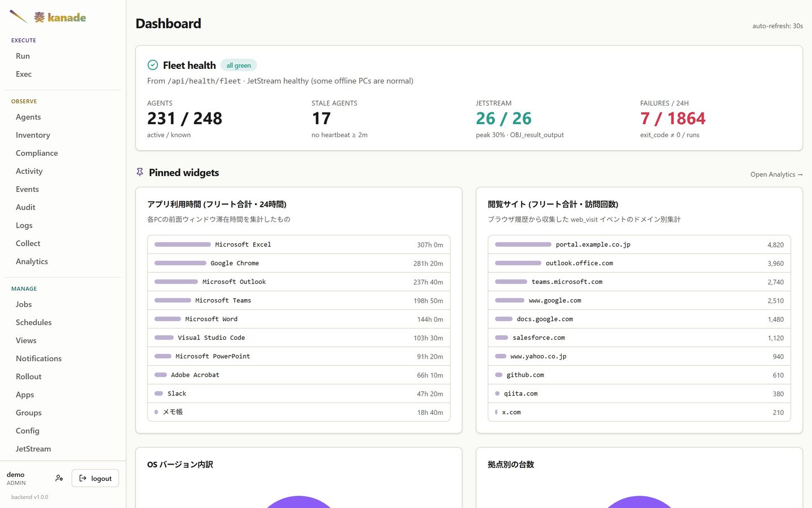
Task: Open user settings icon next to demo
Action: 59,478
